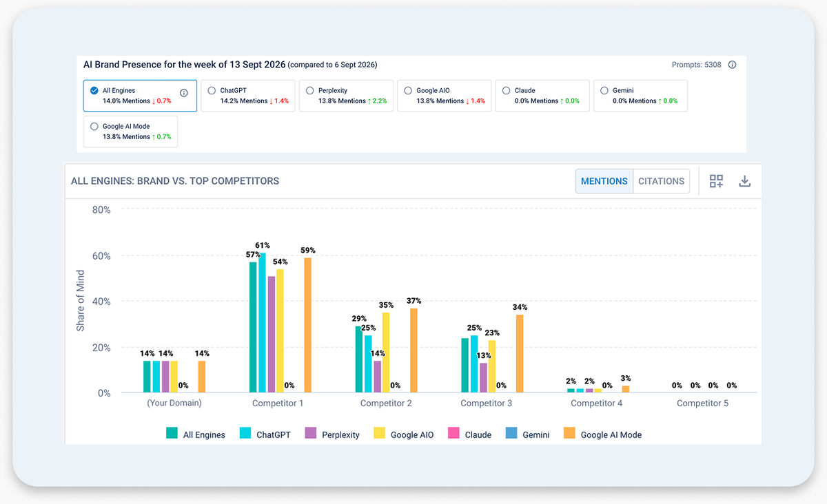
Task: Download the chart with the download icon
Action: pos(744,181)
